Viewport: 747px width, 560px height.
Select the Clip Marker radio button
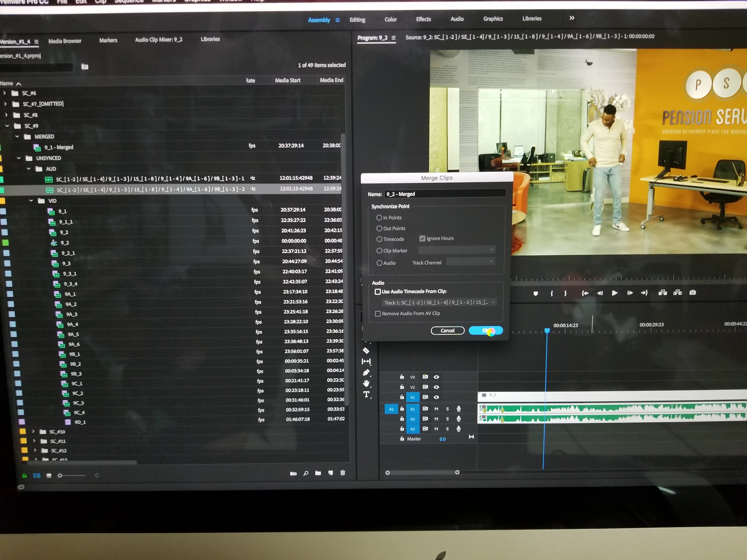click(379, 251)
